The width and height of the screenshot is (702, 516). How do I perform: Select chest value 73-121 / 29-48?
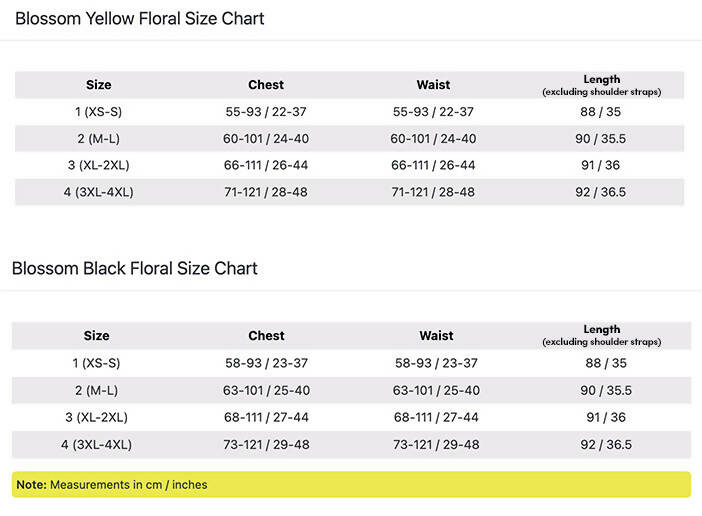(x=266, y=444)
